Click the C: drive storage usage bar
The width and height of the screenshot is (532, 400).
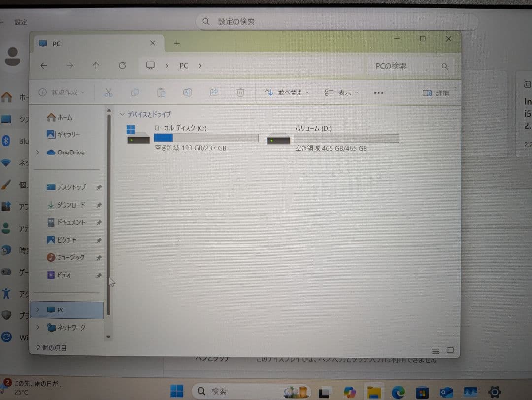(x=206, y=137)
